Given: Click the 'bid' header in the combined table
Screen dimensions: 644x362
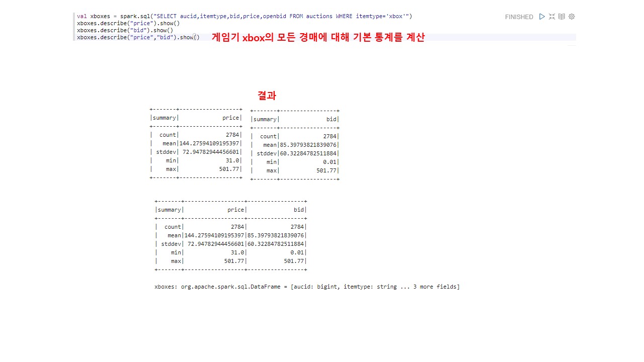Looking at the screenshot, I should [x=299, y=210].
